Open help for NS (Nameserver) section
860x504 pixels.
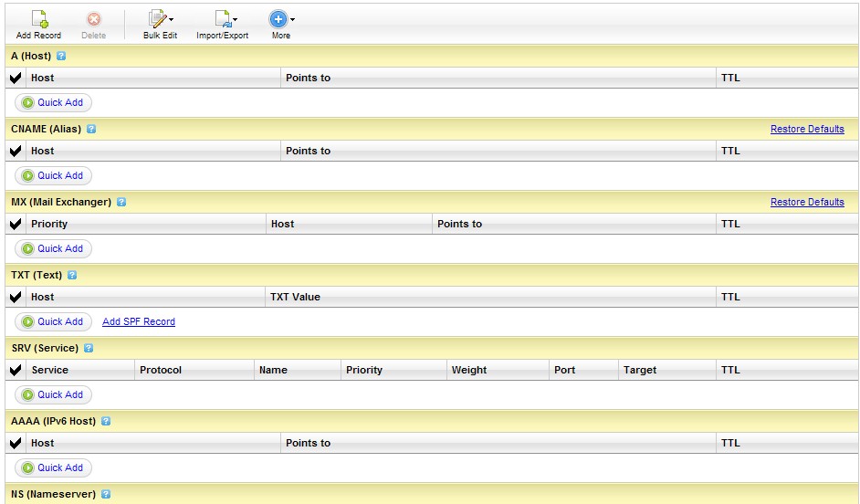[x=106, y=494]
